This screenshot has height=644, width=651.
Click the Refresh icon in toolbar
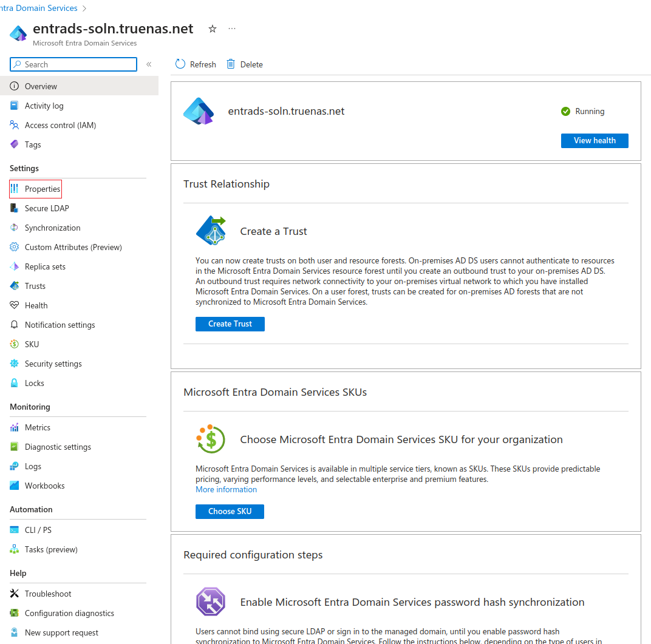(180, 64)
